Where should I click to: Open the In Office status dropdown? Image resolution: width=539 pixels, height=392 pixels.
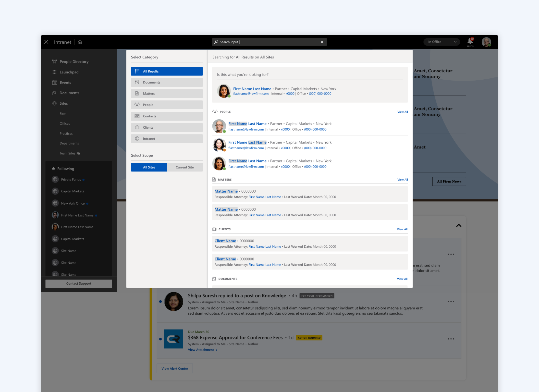coord(441,42)
